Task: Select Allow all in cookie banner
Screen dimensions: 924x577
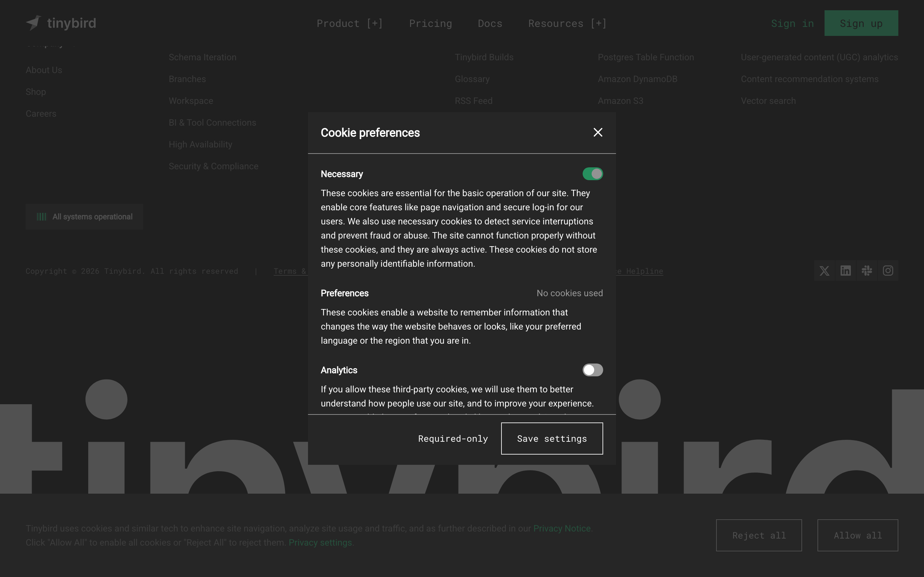Action: pos(858,535)
